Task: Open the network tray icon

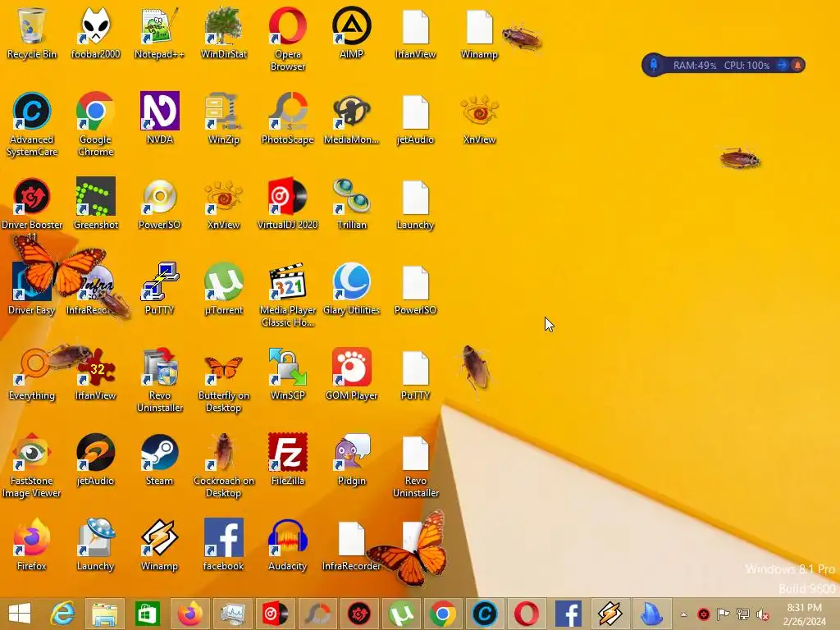Action: point(743,614)
